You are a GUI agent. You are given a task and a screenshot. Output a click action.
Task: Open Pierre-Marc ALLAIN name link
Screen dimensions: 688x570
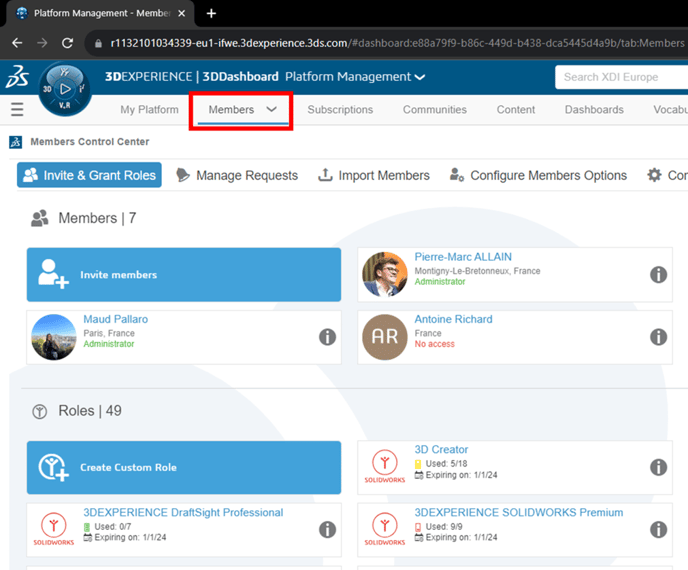463,257
